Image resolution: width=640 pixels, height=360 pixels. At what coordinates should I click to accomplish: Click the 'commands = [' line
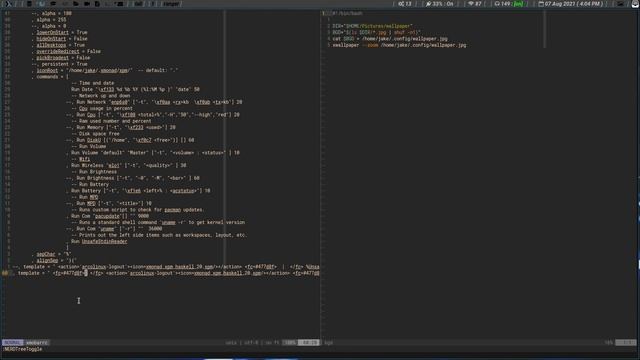[x=51, y=77]
